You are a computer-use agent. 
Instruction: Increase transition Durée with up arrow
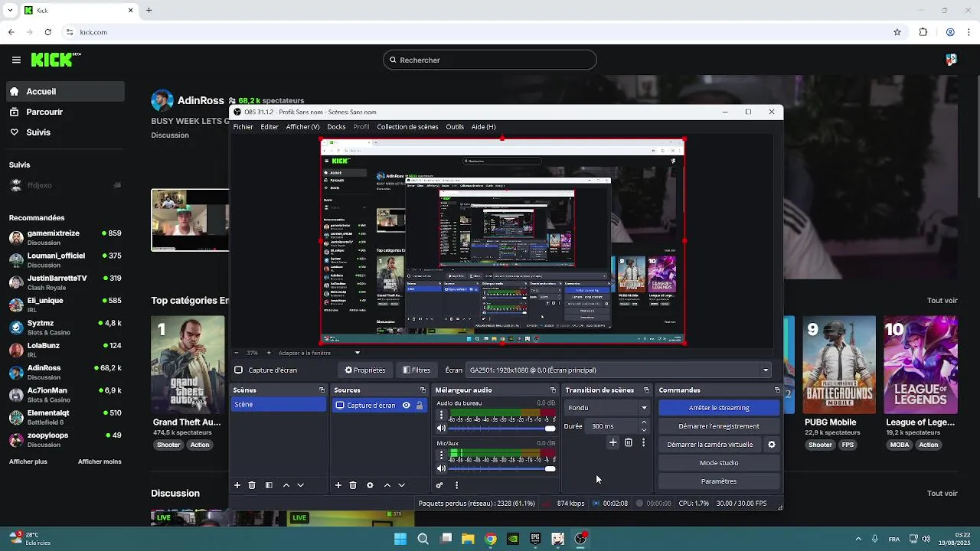(x=644, y=422)
